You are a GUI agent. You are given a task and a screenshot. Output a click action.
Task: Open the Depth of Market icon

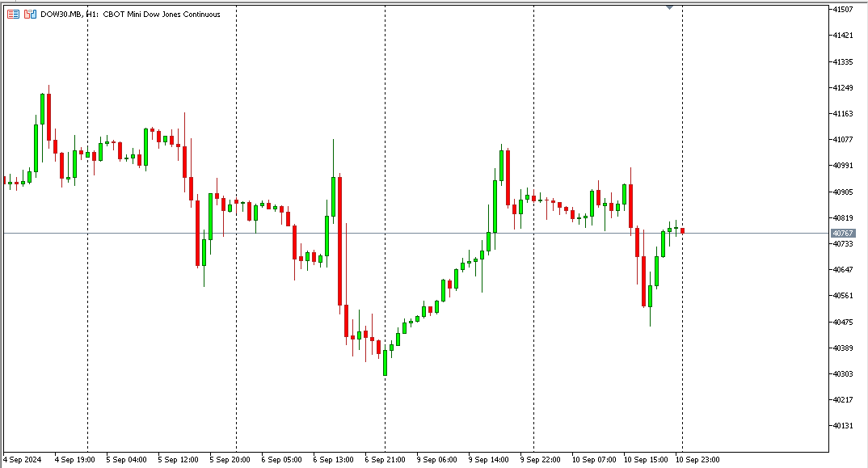[x=13, y=15]
